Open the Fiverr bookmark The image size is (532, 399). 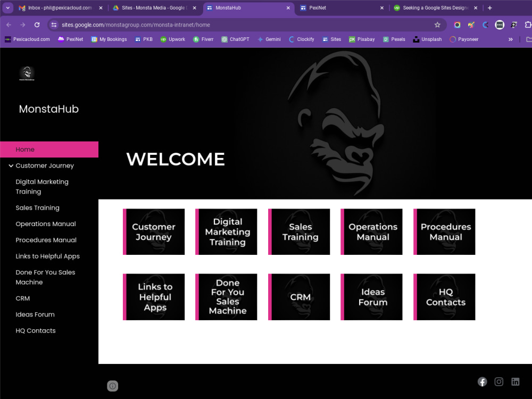(203, 39)
